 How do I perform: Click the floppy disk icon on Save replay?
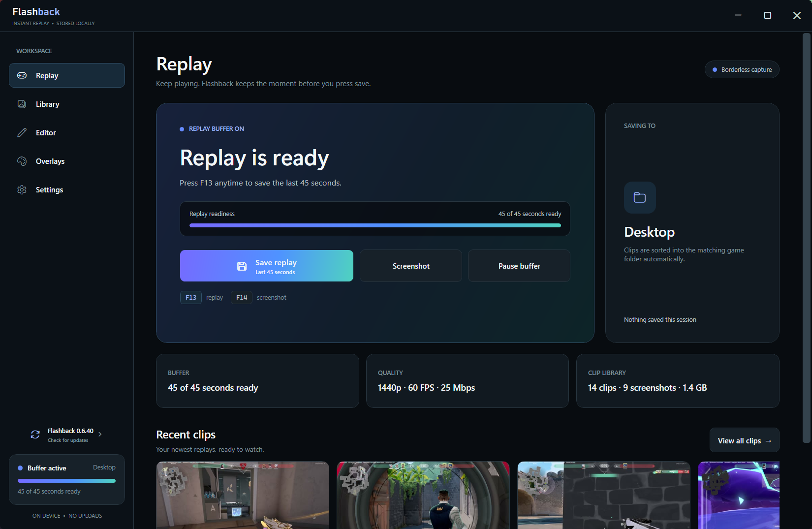tap(242, 266)
